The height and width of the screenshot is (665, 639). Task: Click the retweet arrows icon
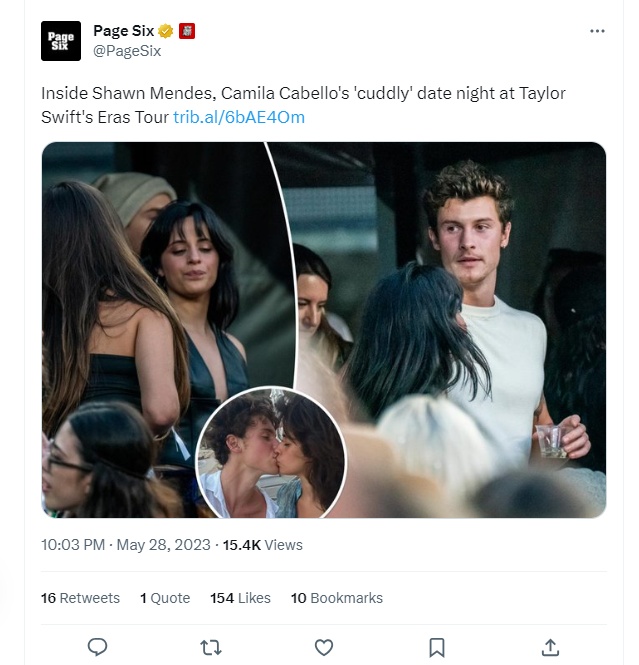pyautogui.click(x=211, y=648)
